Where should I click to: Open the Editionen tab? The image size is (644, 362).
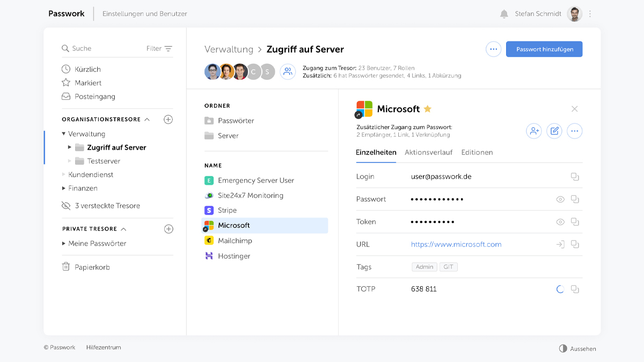477,152
